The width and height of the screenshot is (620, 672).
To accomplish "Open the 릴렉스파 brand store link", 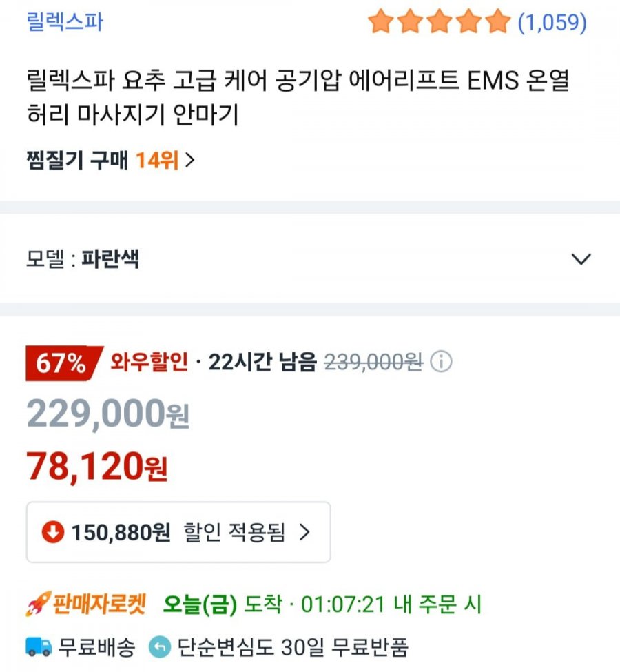I will (x=65, y=21).
